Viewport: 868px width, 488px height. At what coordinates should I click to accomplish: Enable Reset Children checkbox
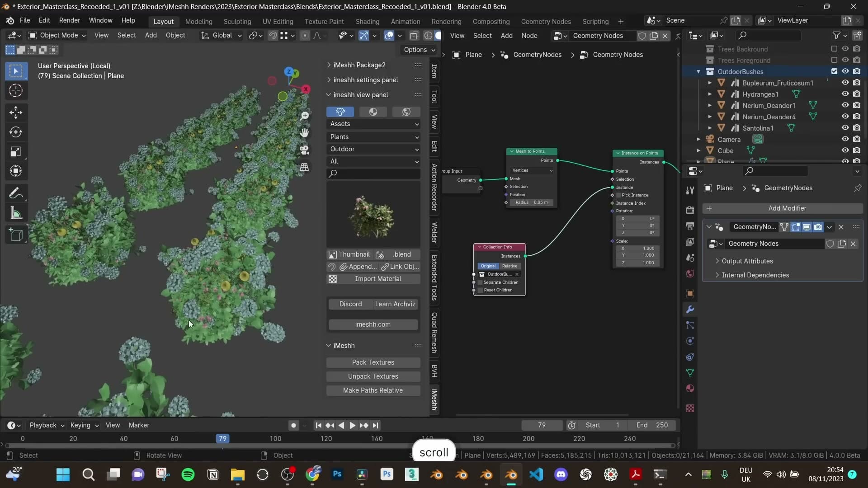coord(480,290)
